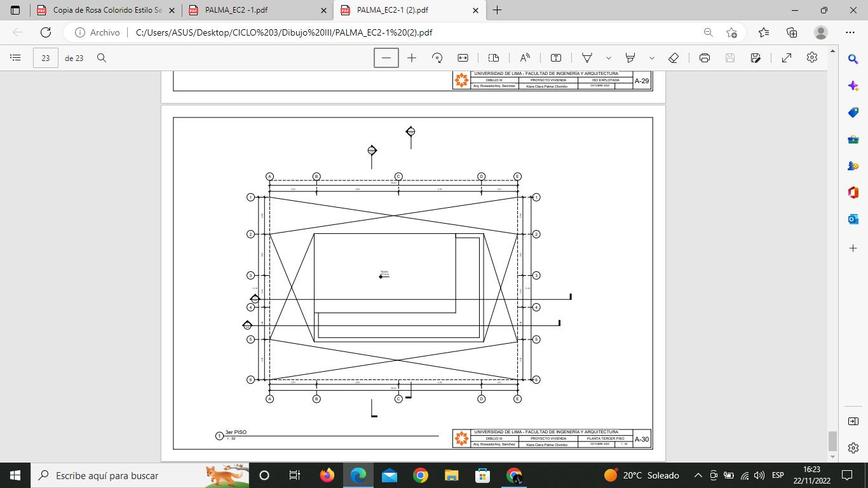Select the Highlight tool
868x488 pixels.
[x=630, y=58]
